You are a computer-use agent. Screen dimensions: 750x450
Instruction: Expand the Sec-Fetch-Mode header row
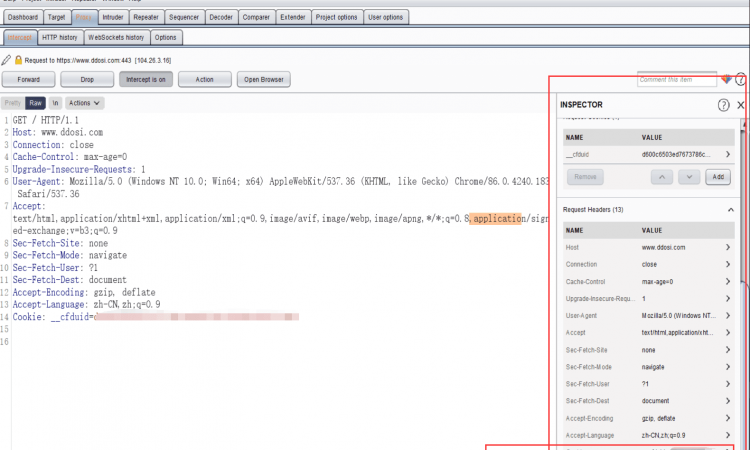(728, 367)
